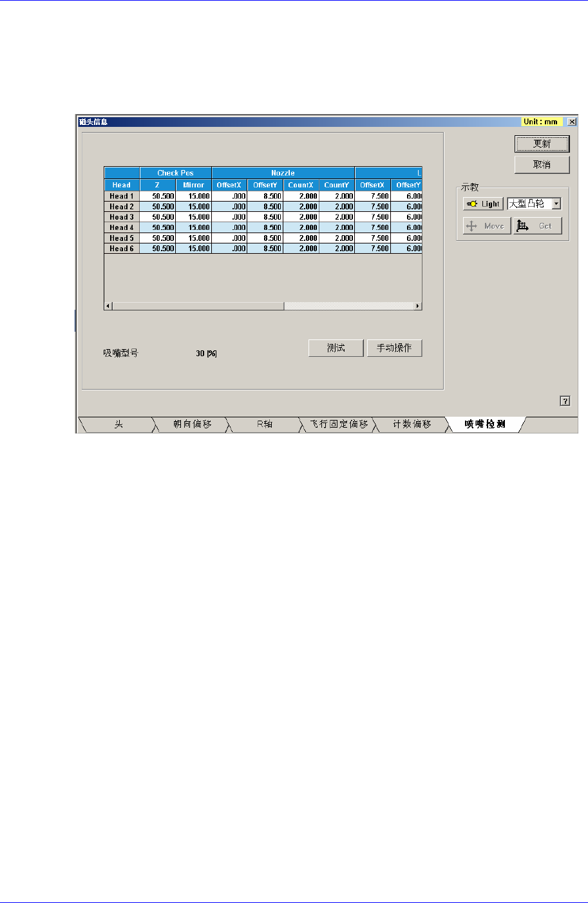
Task: Click the table scrollbar right arrow
Action: [x=417, y=306]
